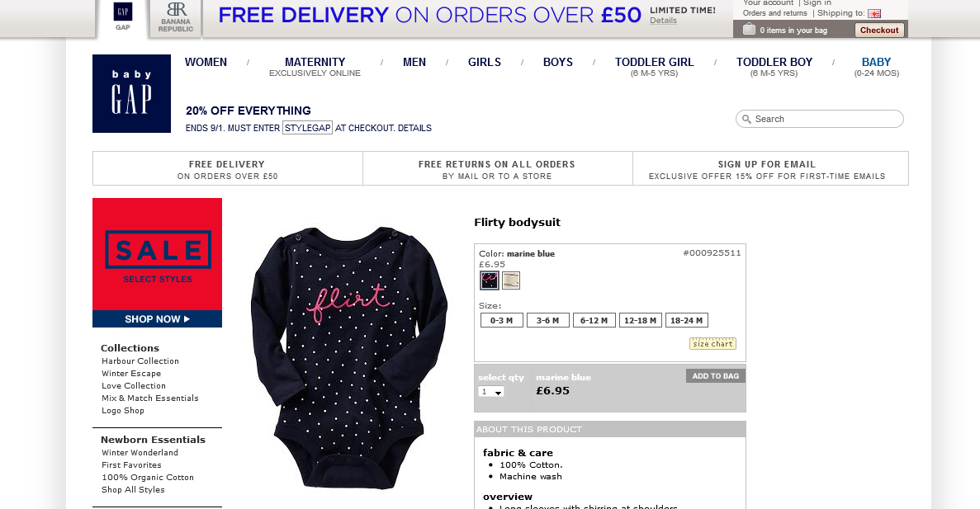Click the Add to Bag button

715,376
